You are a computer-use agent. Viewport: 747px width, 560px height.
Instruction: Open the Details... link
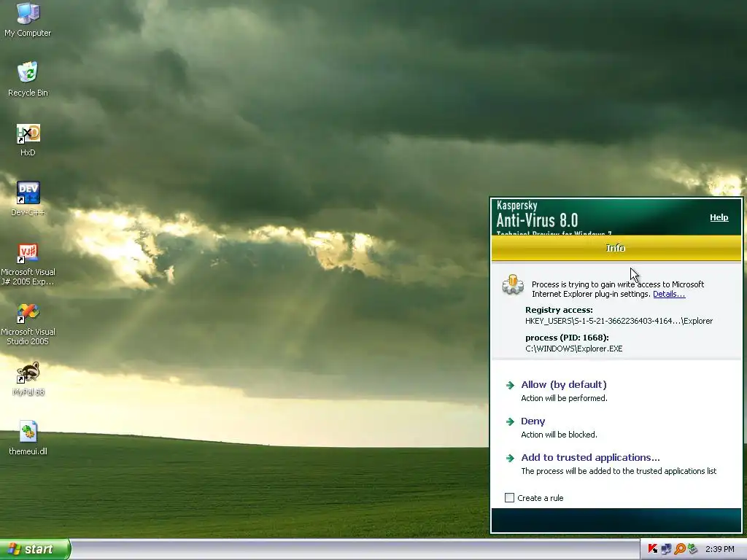coord(669,294)
